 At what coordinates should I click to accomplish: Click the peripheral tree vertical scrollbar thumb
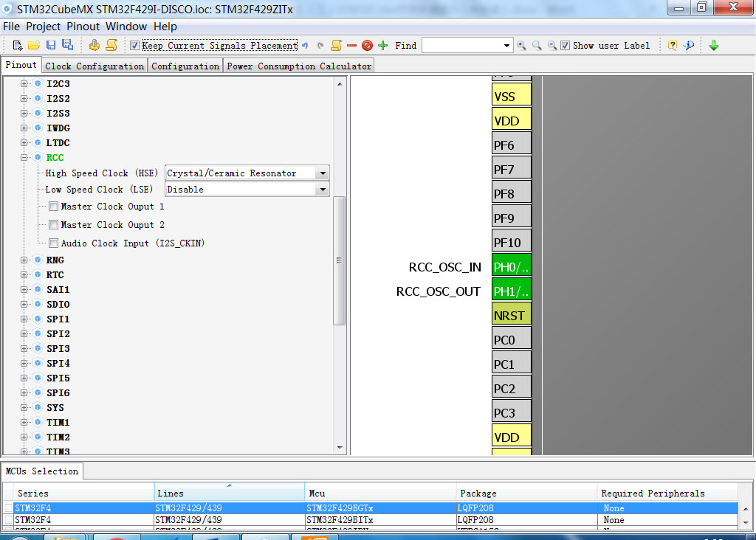(x=340, y=260)
